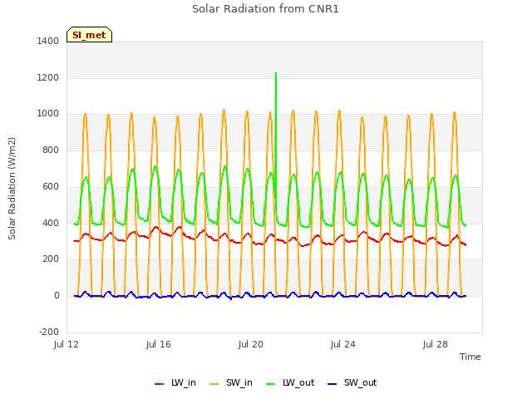Screen dimensions: 532x399
Task: Click the 800 y-axis tick label
Action: pyautogui.click(x=51, y=150)
